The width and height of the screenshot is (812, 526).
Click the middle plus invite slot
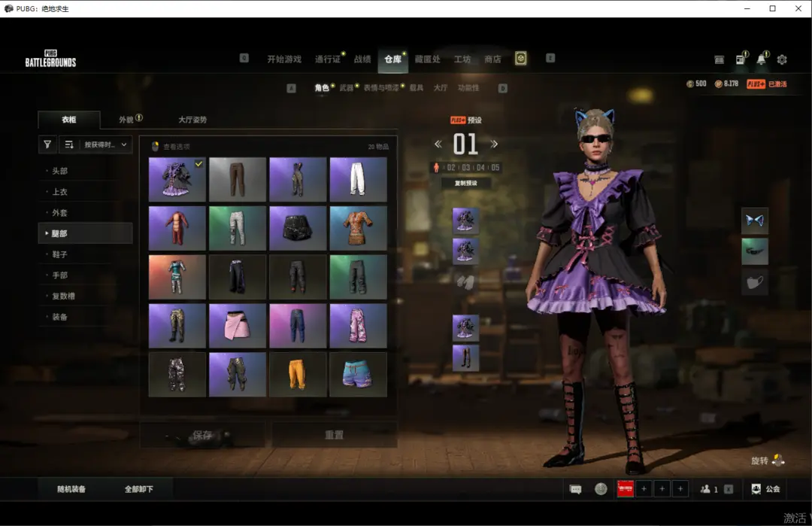tap(662, 488)
